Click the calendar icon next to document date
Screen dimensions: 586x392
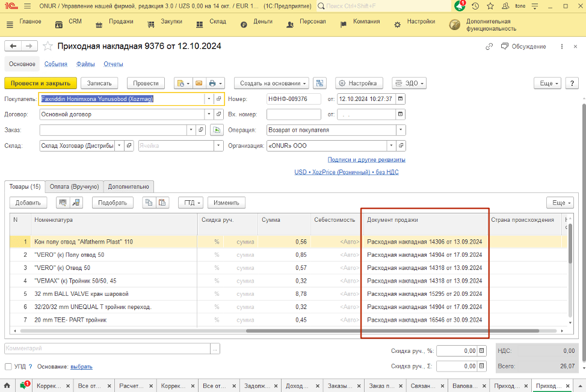tap(401, 99)
